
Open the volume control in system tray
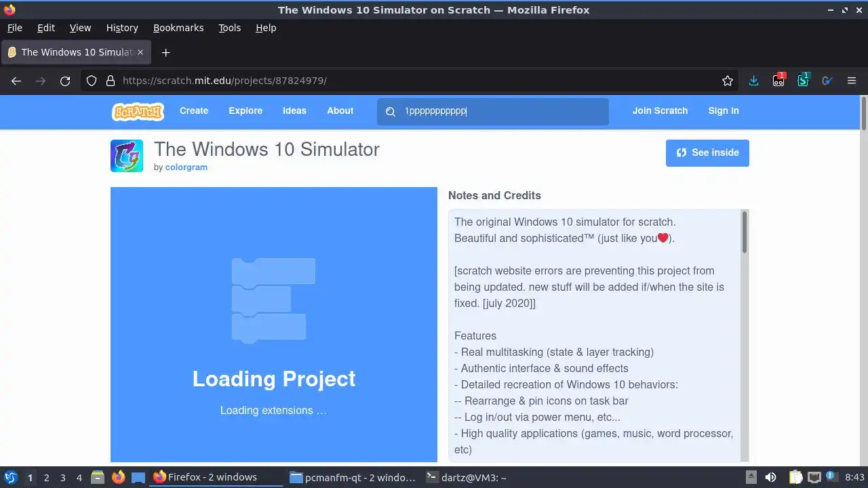point(770,477)
